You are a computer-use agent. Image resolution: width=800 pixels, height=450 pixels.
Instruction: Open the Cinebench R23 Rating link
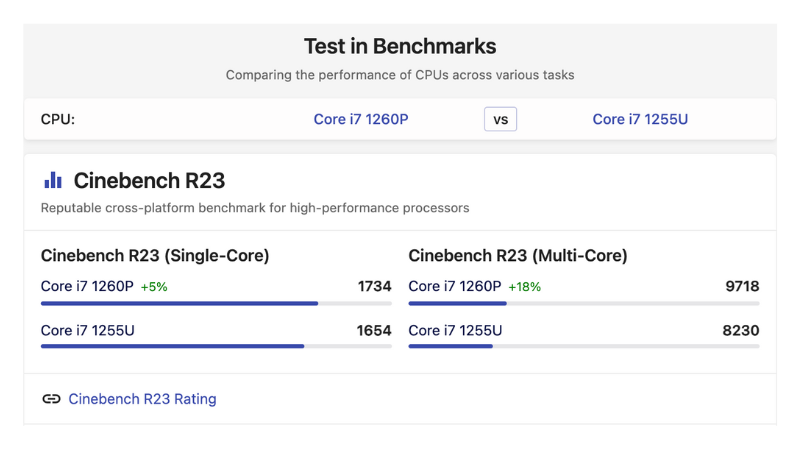(x=142, y=399)
